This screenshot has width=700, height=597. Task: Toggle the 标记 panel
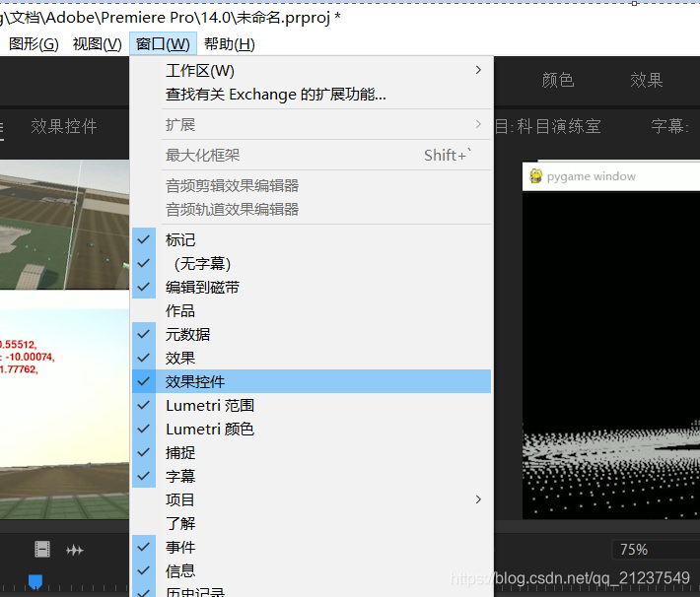click(312, 239)
